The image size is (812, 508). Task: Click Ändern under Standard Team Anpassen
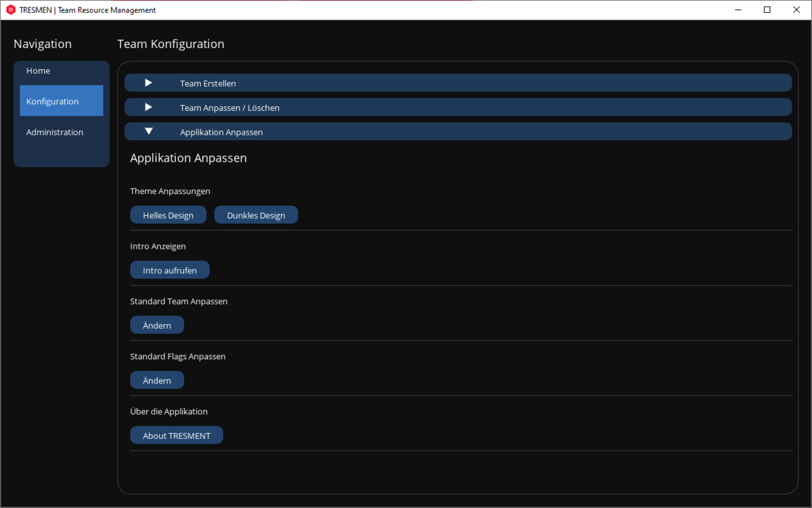157,325
